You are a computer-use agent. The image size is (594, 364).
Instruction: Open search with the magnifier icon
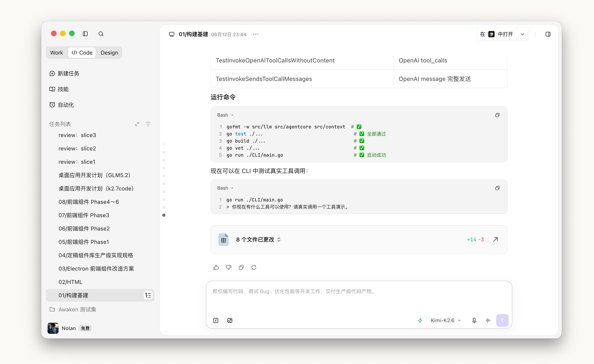pyautogui.click(x=101, y=34)
